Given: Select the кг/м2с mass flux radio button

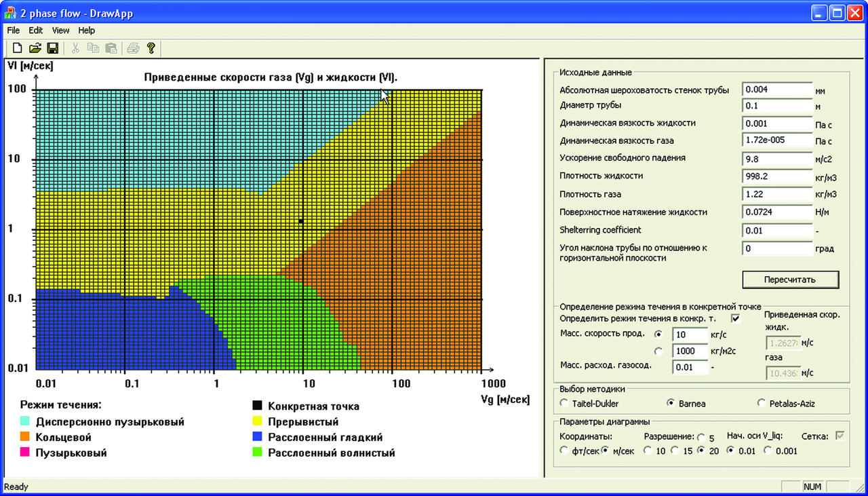Looking at the screenshot, I should click(658, 351).
